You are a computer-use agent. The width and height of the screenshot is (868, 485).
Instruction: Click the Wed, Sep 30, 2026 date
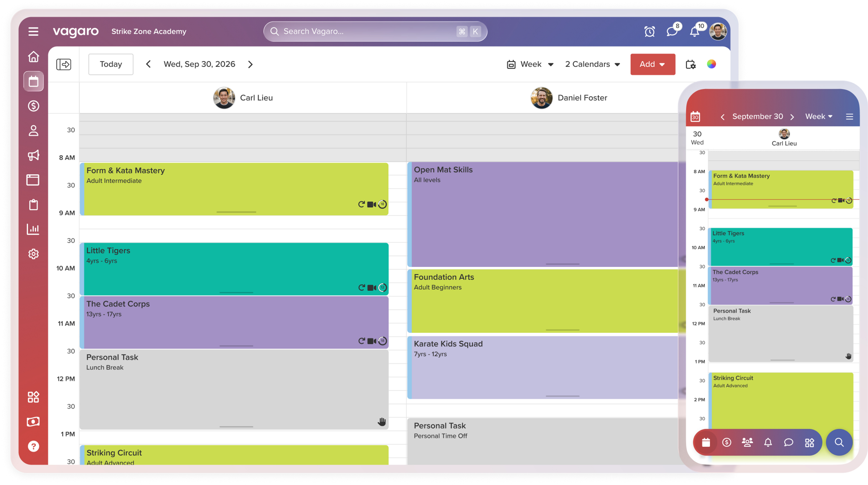tap(199, 64)
